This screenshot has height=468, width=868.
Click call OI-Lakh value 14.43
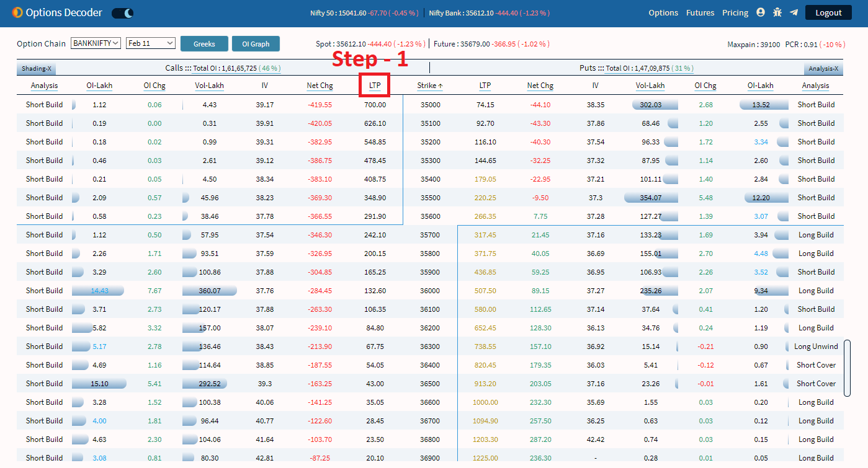pyautogui.click(x=99, y=291)
